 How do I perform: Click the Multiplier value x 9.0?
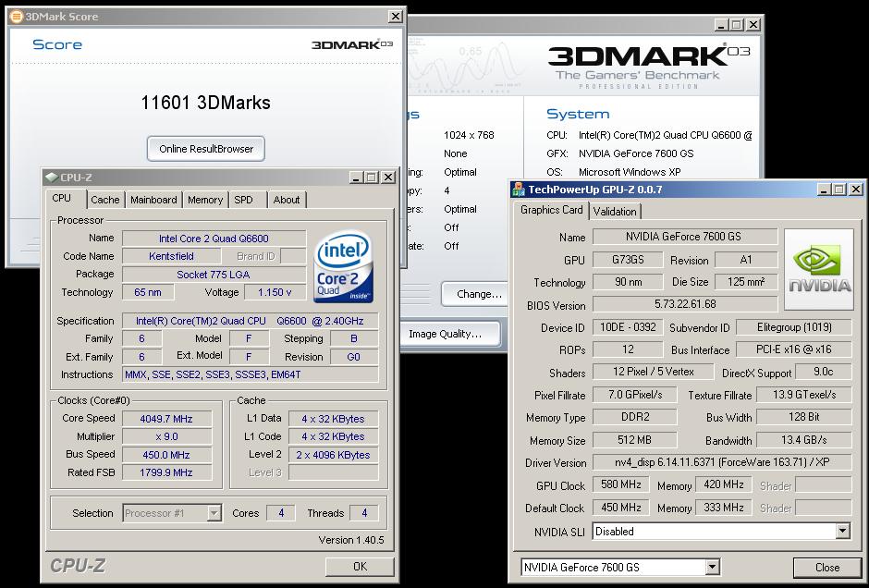[x=166, y=436]
